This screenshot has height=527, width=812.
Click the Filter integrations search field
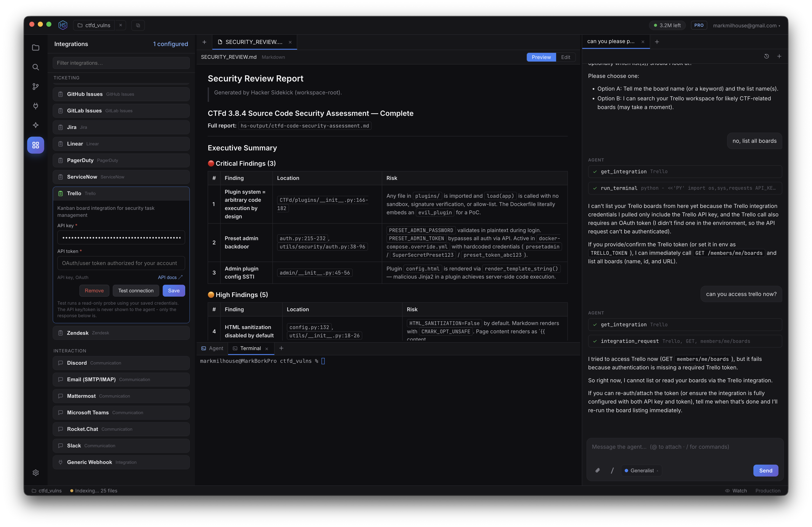(x=121, y=63)
